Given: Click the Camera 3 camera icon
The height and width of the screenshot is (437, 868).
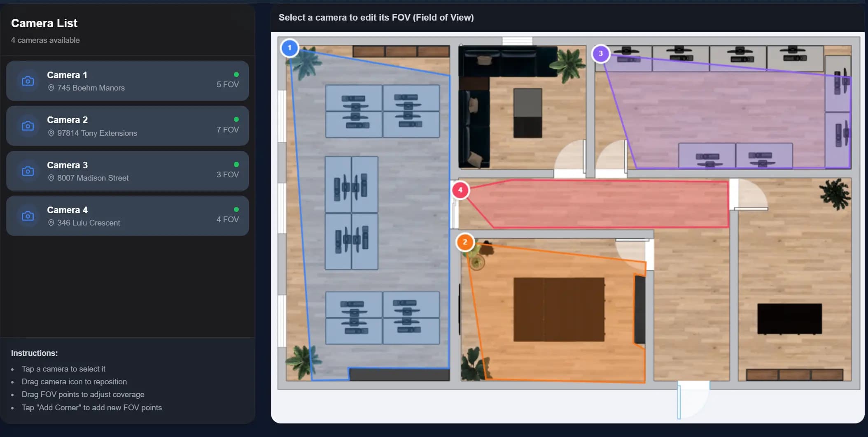Looking at the screenshot, I should point(27,171).
